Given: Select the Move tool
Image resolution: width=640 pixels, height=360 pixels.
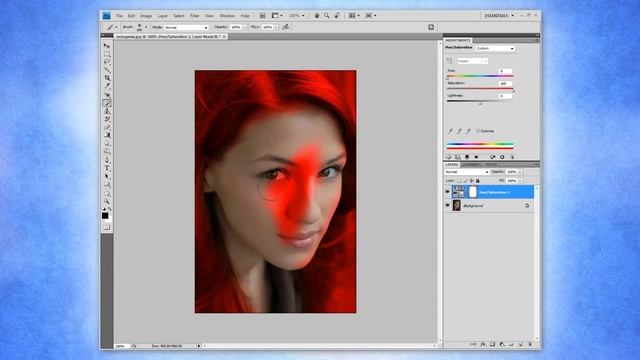Looking at the screenshot, I should point(107,46).
